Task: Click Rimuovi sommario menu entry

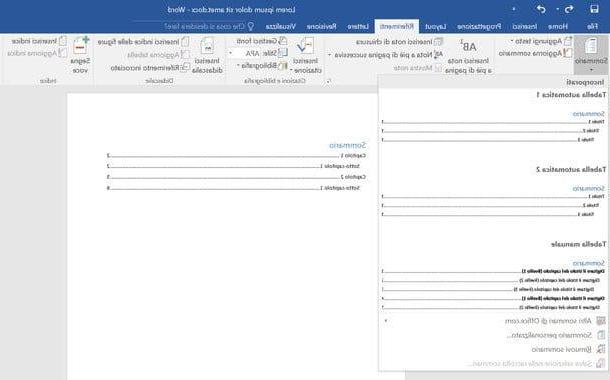Action: [x=561, y=349]
